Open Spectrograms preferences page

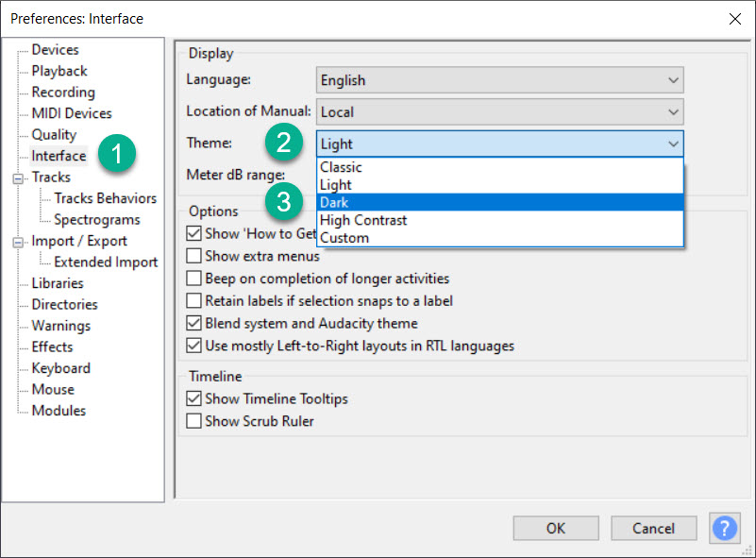[97, 219]
